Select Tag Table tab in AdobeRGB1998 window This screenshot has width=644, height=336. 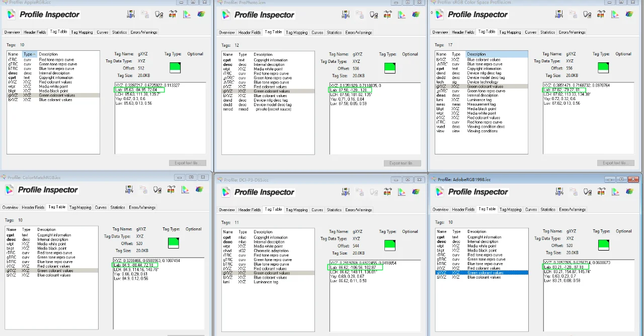(487, 209)
